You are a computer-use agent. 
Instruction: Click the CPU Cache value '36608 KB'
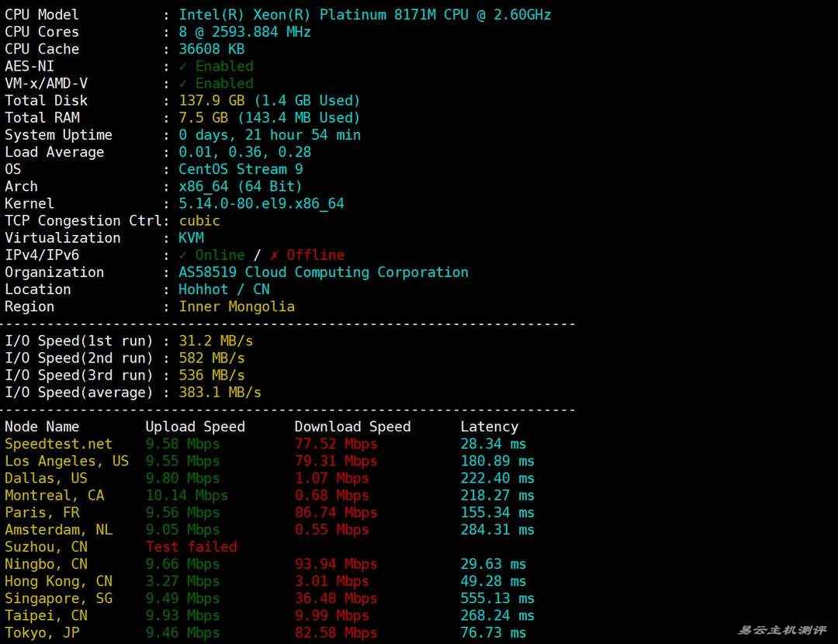212,49
